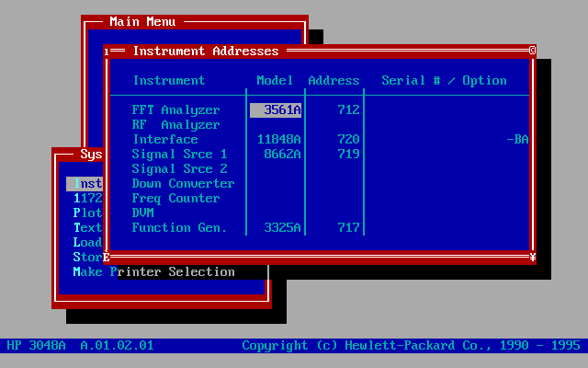588x368 pixels.
Task: Choose the 1172 item in system menu
Action: [x=88, y=199]
